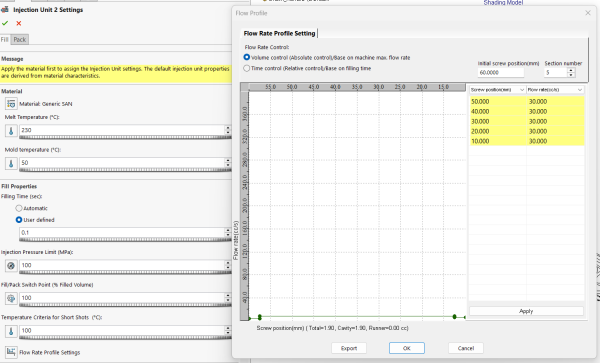Select the screw position cell 10.000
Image resolution: width=600 pixels, height=363 pixels.
pyautogui.click(x=498, y=141)
